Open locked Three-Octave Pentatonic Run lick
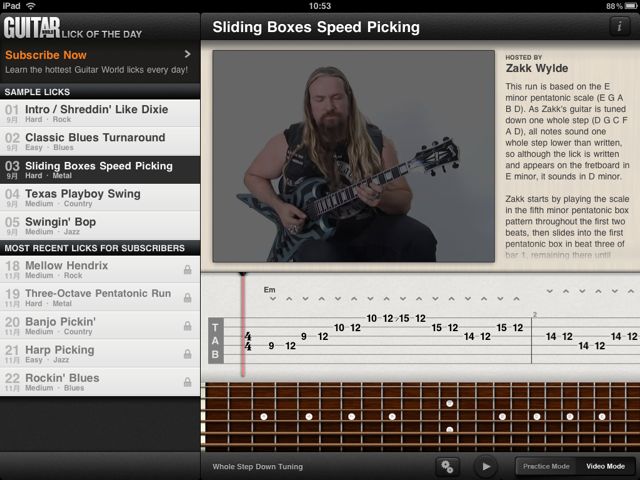 100,297
